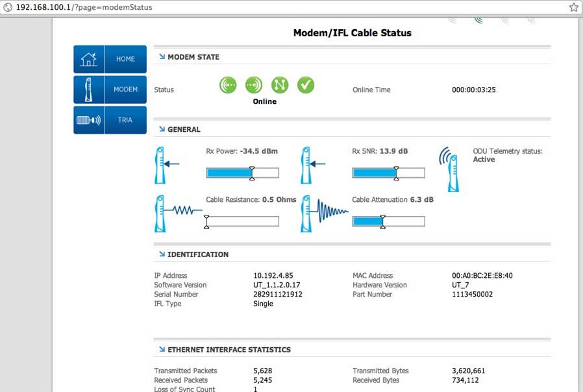This screenshot has height=392, width=583.
Task: Click the house icon in Home button
Action: [x=89, y=59]
